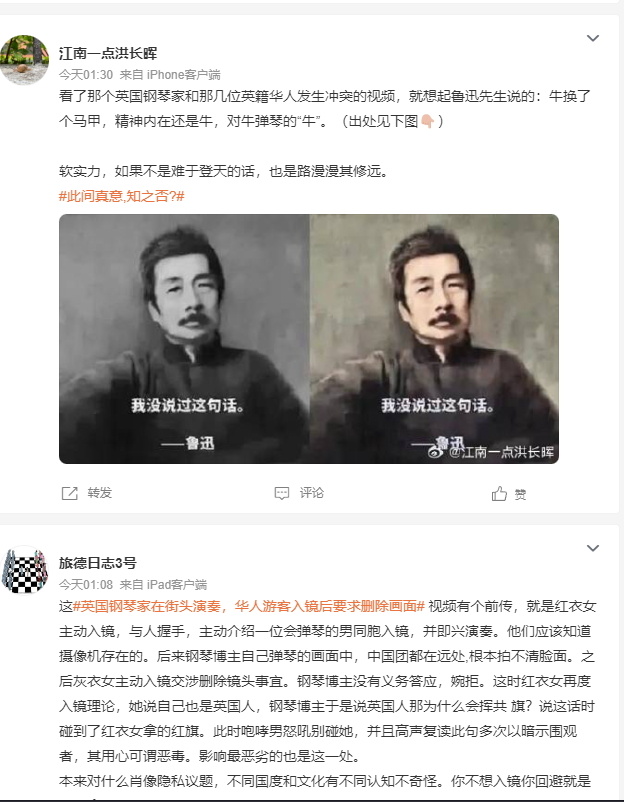Click the repost (转发) icon
The width and height of the screenshot is (624, 802).
70,493
